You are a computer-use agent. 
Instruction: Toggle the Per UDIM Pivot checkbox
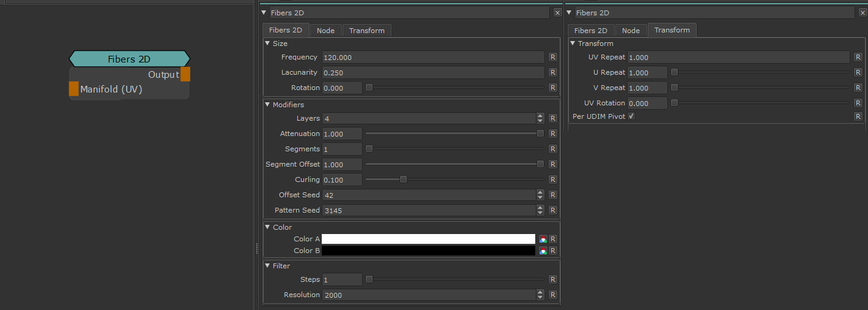[631, 116]
